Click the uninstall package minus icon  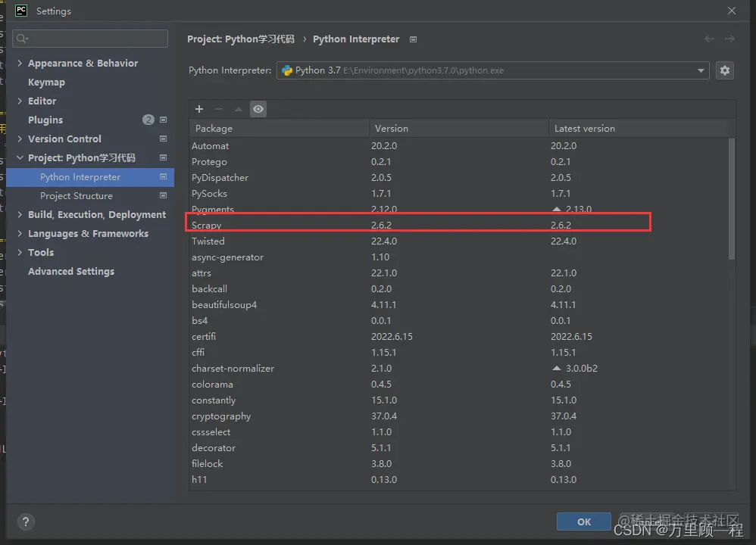point(218,109)
